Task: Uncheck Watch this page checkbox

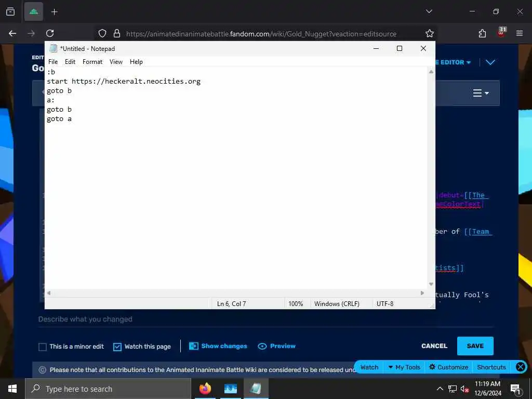Action: click(x=117, y=347)
